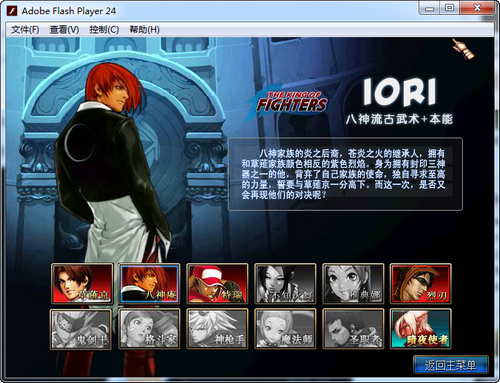This screenshot has width=500, height=383.
Task: Click the King of Fighters logo
Action: tap(287, 104)
